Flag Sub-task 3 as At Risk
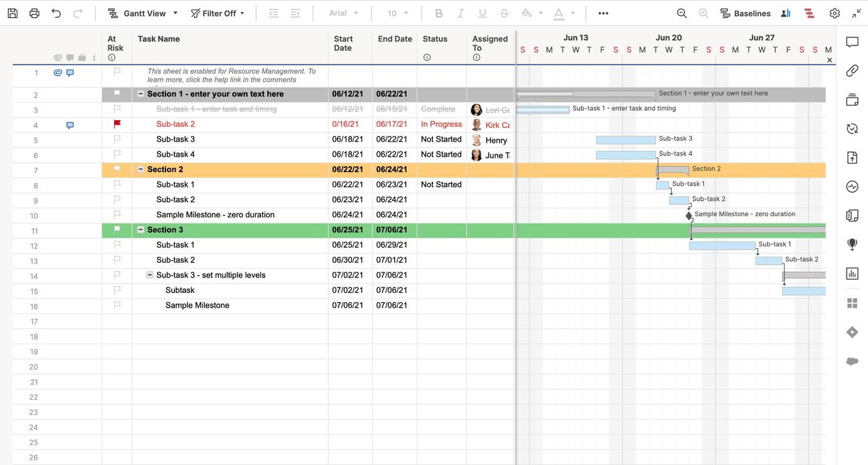 (x=118, y=139)
